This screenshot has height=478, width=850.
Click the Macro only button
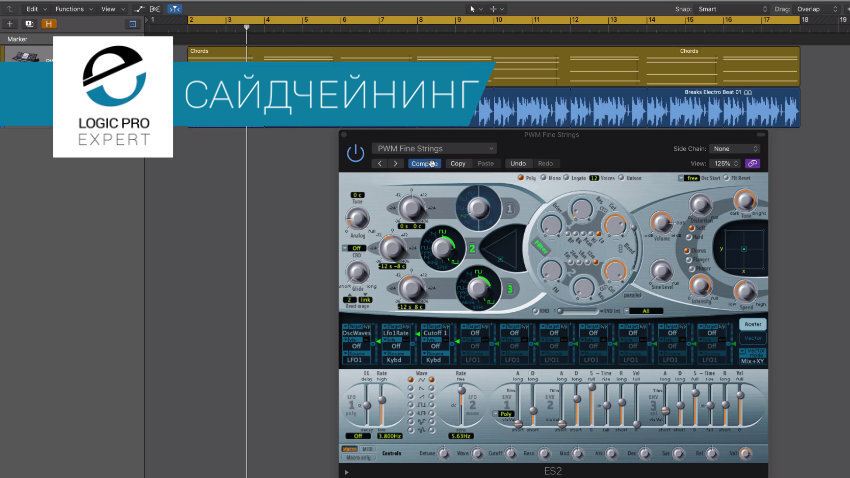358,457
